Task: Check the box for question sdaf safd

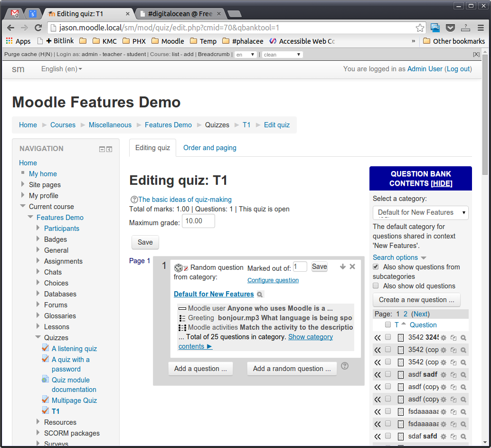Action: (388, 436)
